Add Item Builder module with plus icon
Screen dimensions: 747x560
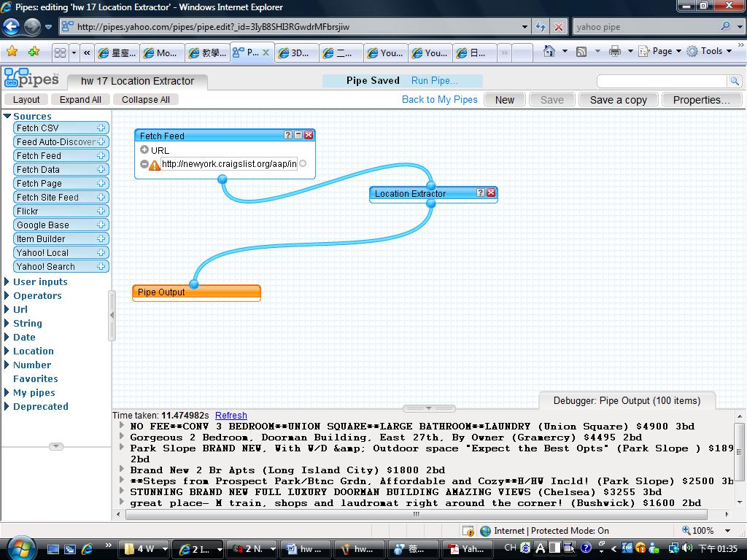pyautogui.click(x=101, y=238)
